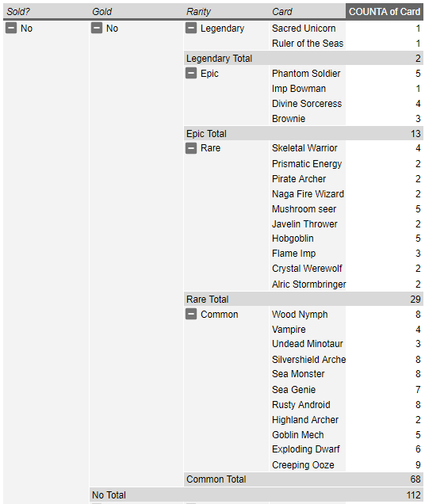The width and height of the screenshot is (425, 504).
Task: Select the Alric Stormbringer cell
Action: [307, 284]
